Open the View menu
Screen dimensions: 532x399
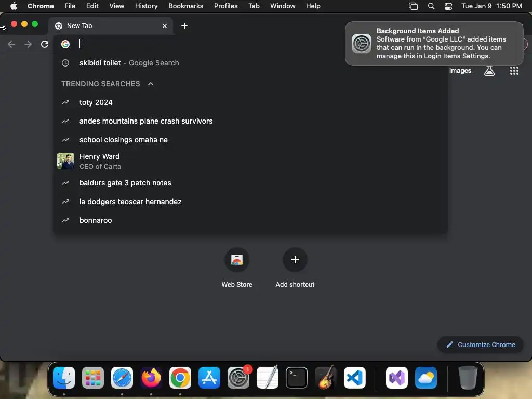click(x=117, y=6)
